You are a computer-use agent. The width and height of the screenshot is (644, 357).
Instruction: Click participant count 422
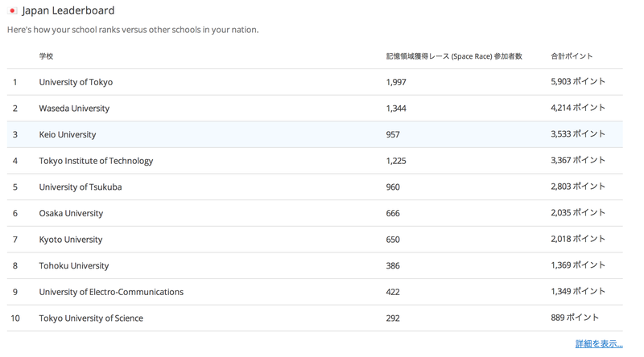pyautogui.click(x=393, y=292)
